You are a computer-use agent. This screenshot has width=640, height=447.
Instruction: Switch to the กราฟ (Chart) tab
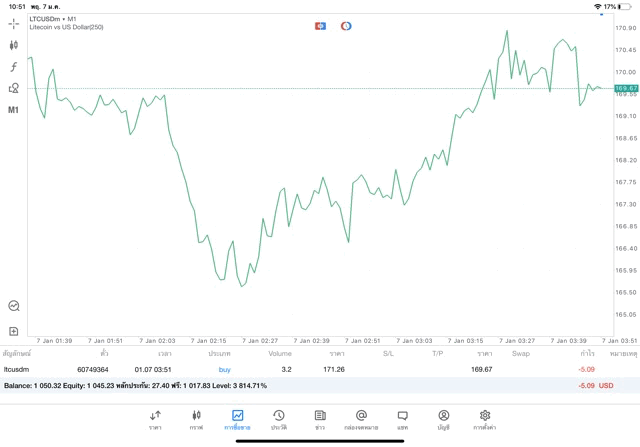[x=196, y=419]
